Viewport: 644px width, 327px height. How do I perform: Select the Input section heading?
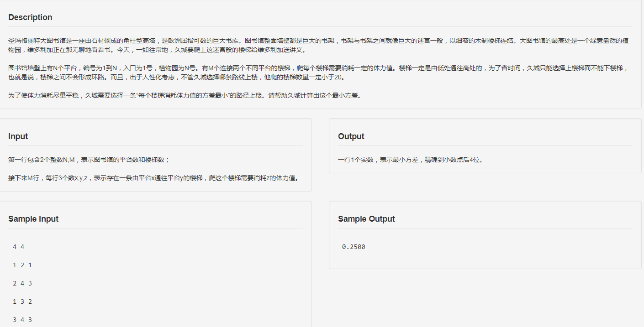[18, 136]
